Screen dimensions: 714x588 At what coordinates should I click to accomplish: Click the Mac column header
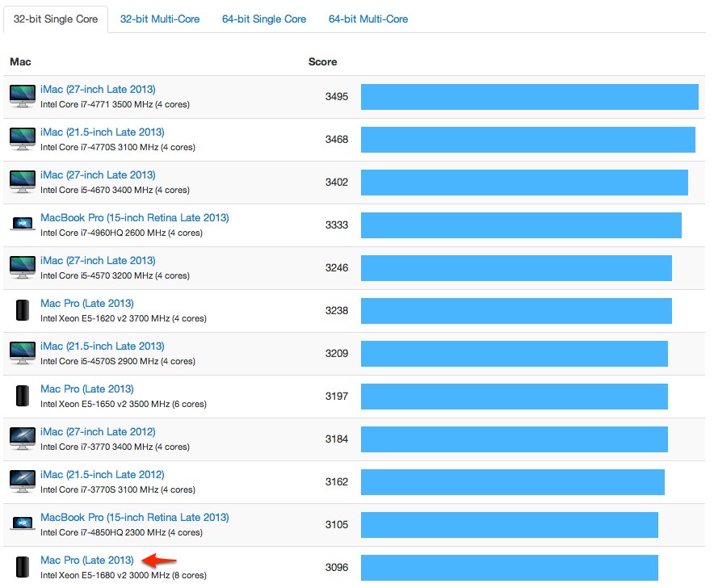point(20,62)
